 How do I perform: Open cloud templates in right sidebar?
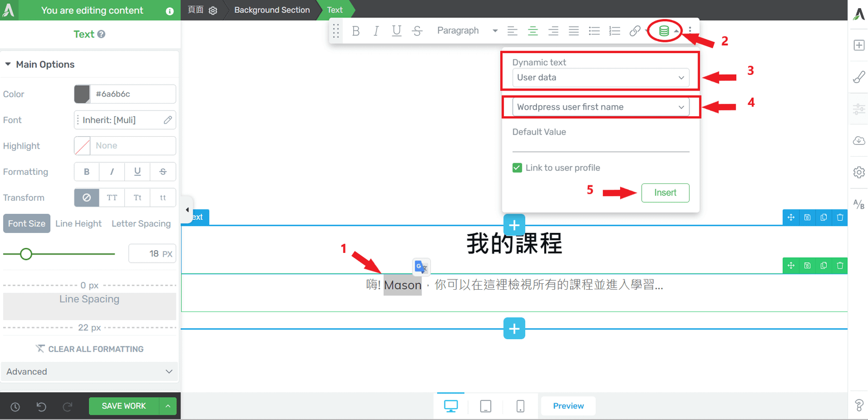(859, 141)
